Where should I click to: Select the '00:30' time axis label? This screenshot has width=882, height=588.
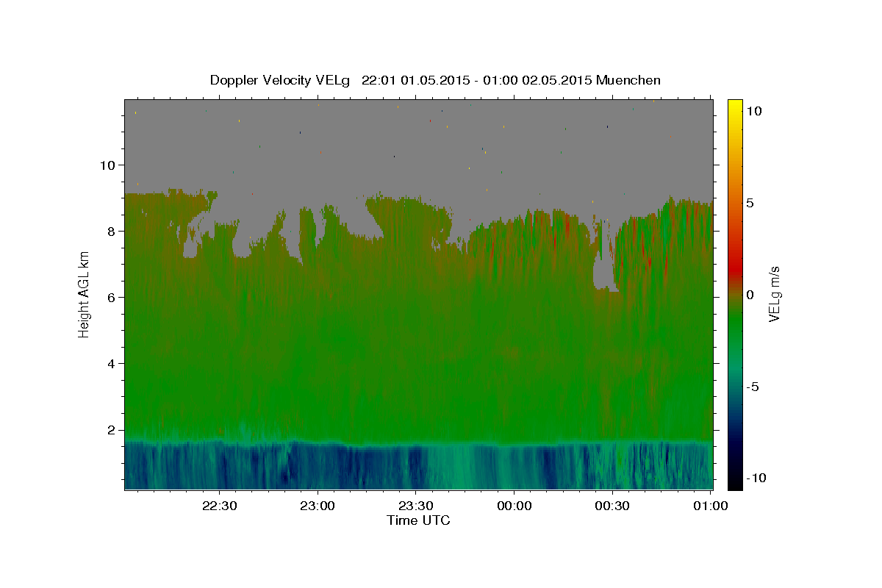pyautogui.click(x=613, y=506)
